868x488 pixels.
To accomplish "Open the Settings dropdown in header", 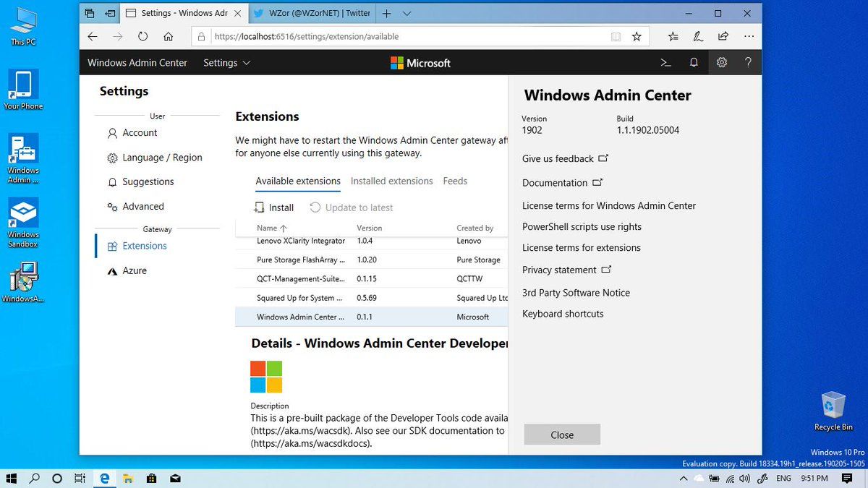I will tap(226, 63).
